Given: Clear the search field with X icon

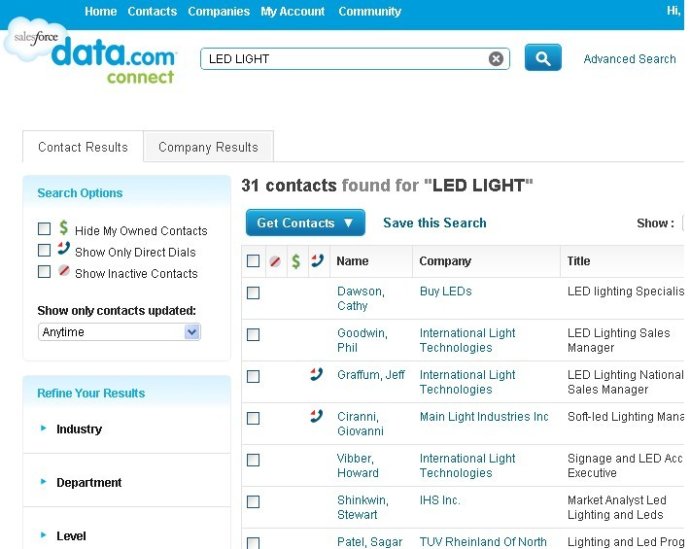Looking at the screenshot, I should [x=496, y=59].
